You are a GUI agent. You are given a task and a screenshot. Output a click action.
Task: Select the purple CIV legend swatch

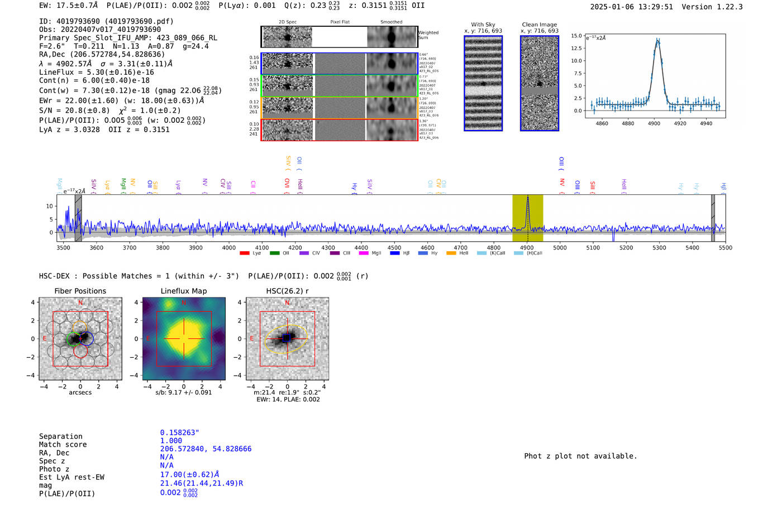pos(304,253)
